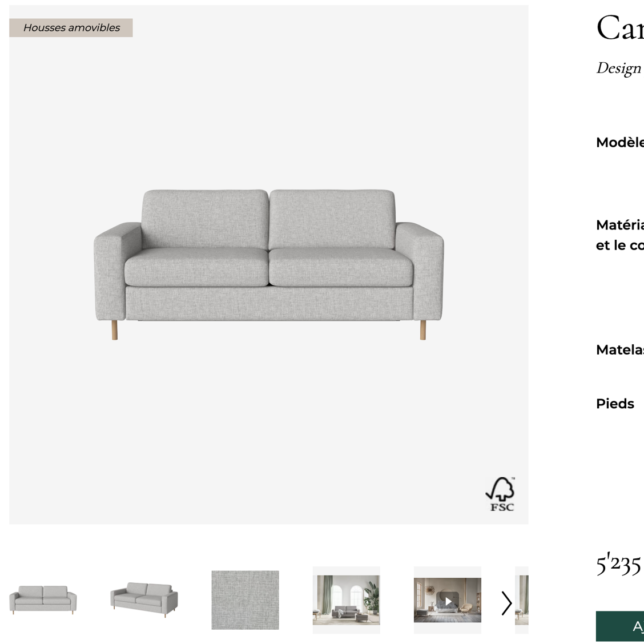Show the arched-window living room photo
Image resolution: width=644 pixels, height=644 pixels.
click(346, 600)
